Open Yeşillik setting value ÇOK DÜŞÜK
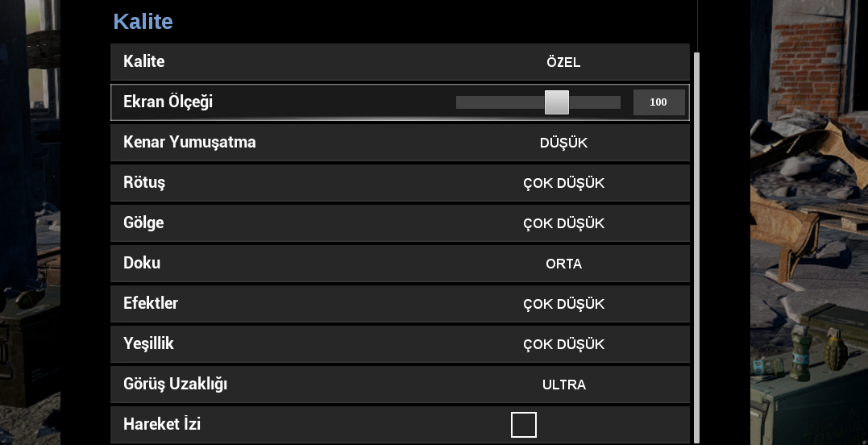 pyautogui.click(x=563, y=344)
